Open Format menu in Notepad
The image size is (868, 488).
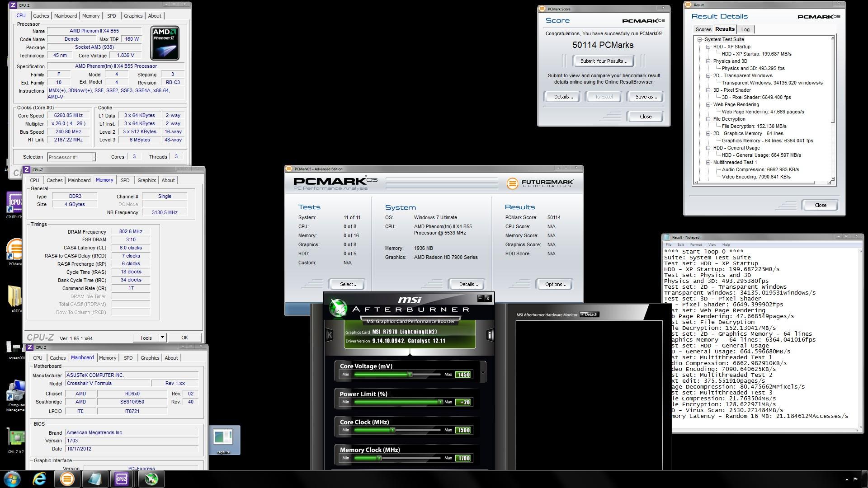(696, 244)
